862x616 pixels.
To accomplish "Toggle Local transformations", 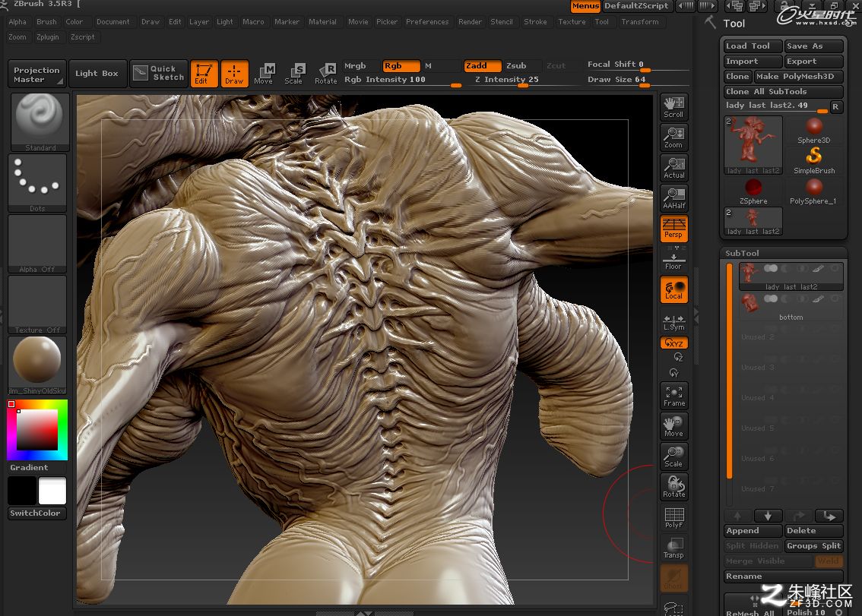I will tap(674, 289).
